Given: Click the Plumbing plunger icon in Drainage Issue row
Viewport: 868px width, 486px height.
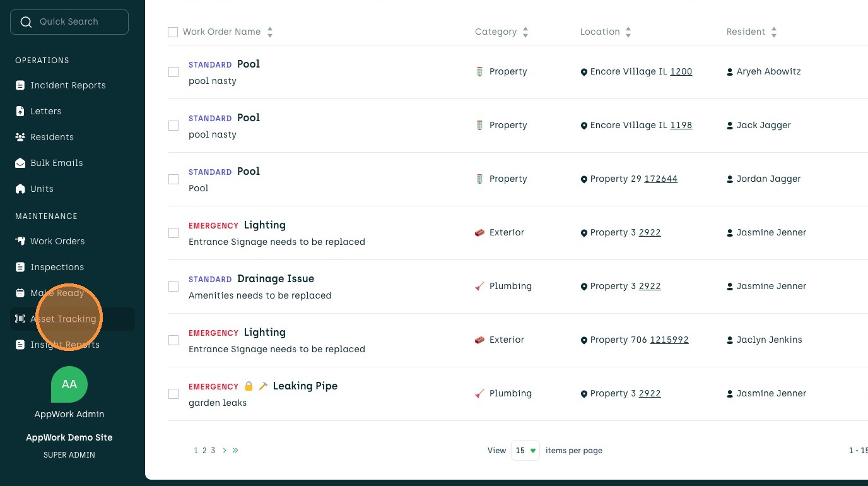Looking at the screenshot, I should point(479,287).
